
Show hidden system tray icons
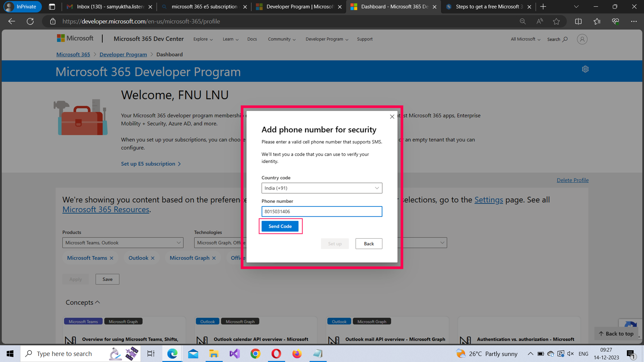(x=530, y=354)
